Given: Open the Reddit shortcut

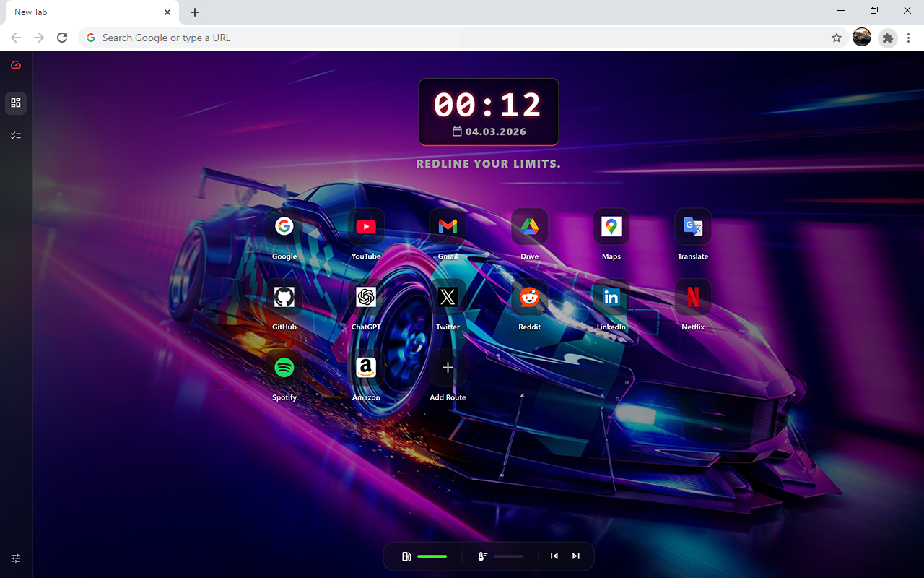Looking at the screenshot, I should [x=529, y=297].
